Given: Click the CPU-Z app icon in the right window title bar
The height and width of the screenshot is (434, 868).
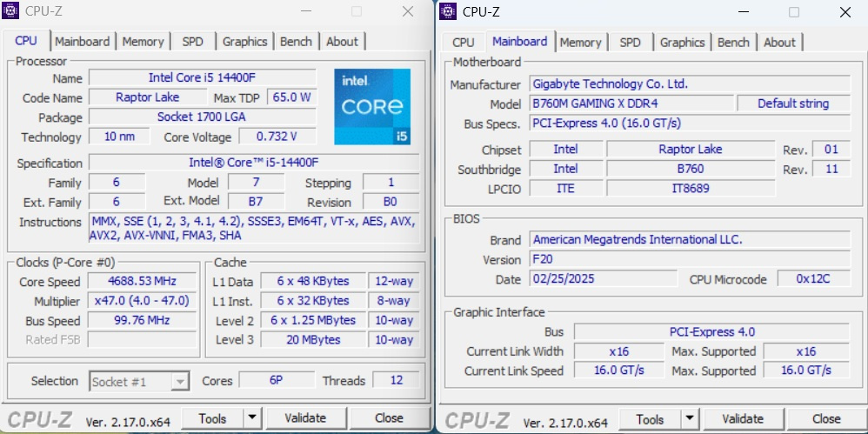Looking at the screenshot, I should click(448, 11).
